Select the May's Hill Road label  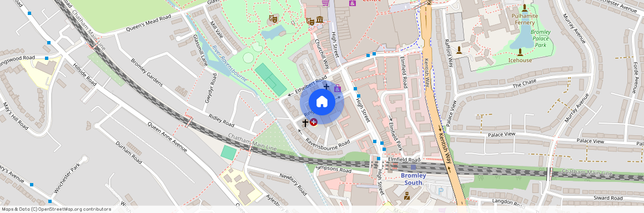15,115
